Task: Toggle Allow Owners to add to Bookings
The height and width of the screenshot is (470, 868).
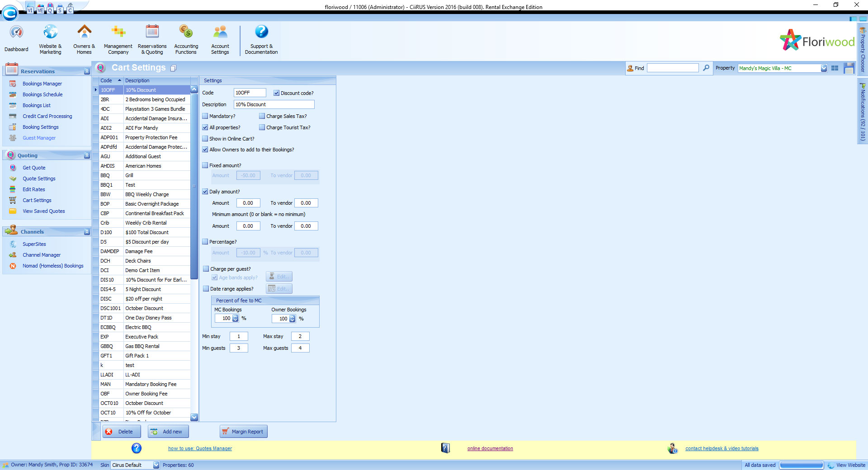Action: [x=205, y=150]
